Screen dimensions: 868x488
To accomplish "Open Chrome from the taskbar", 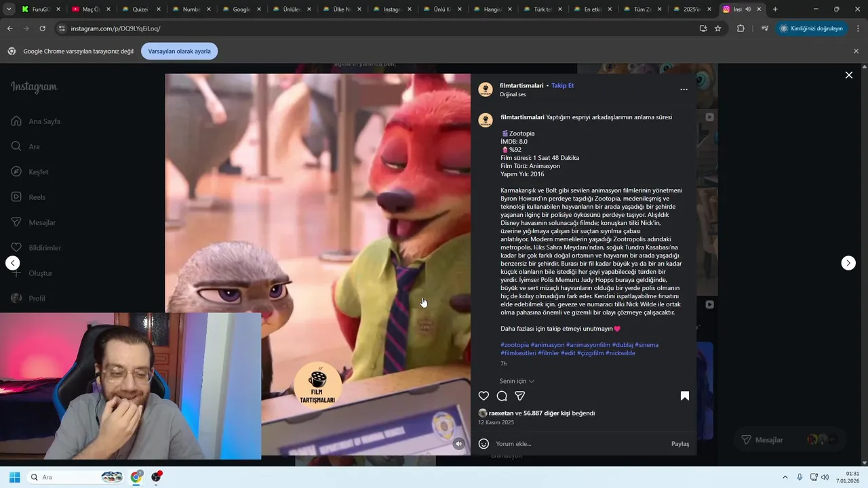I will tap(136, 477).
